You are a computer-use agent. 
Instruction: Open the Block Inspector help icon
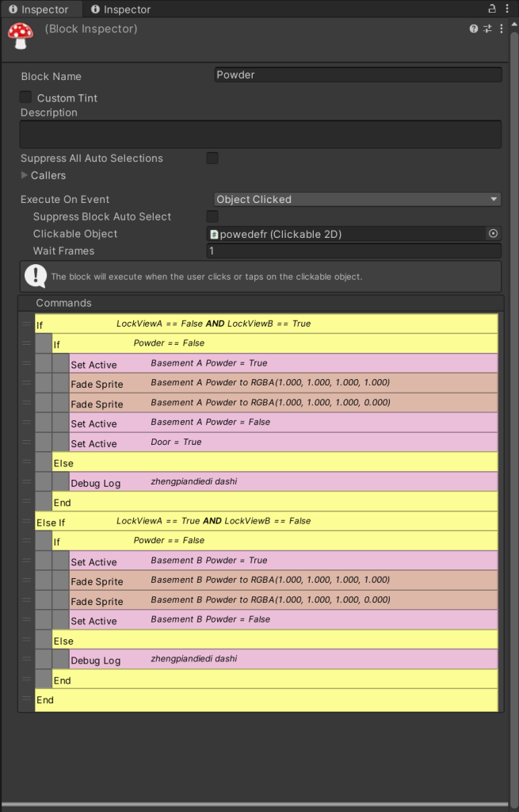tap(474, 29)
